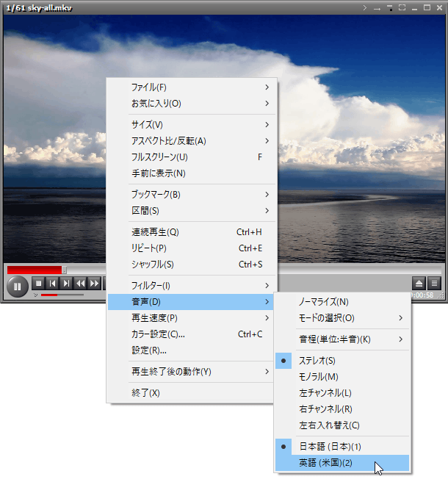Fast forward the video

click(94, 283)
